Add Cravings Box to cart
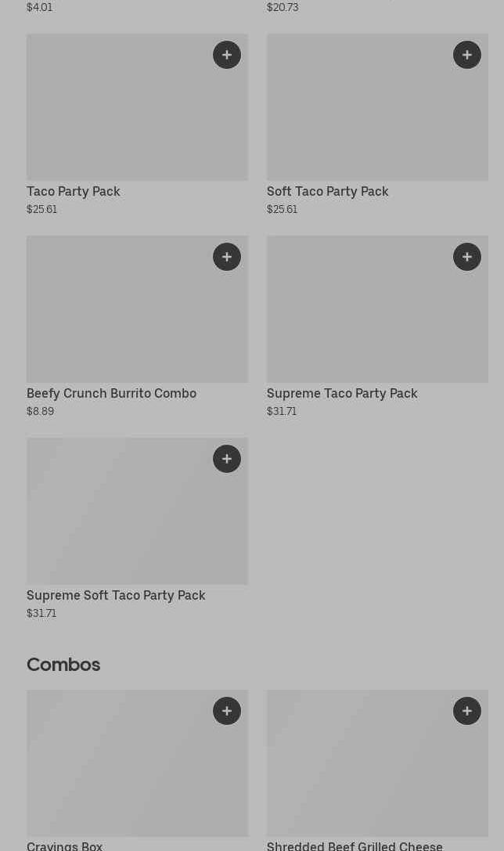Screen dimensions: 504x851 [227, 711]
